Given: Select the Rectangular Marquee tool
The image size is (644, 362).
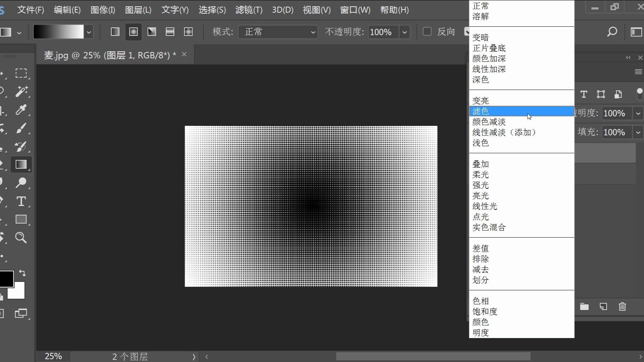Looking at the screenshot, I should point(21,73).
